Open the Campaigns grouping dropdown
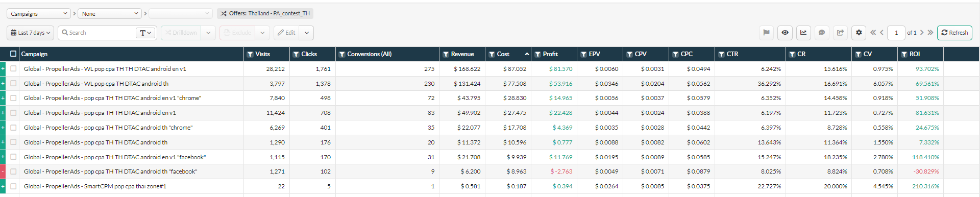Viewport: 980px width, 197px height. [38, 14]
